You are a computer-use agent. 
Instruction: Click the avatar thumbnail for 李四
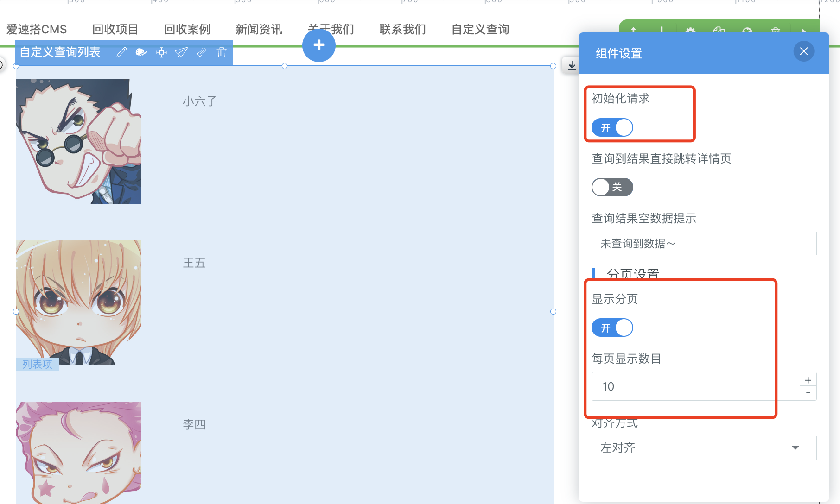pyautogui.click(x=78, y=453)
